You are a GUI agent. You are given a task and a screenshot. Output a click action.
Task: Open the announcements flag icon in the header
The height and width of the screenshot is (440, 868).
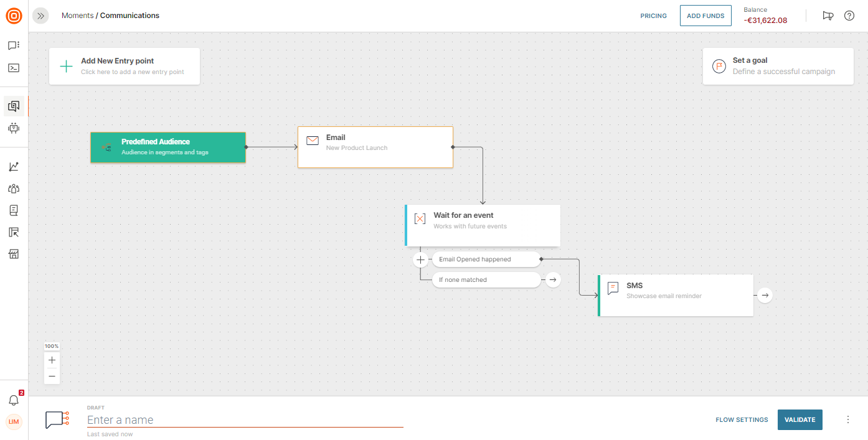(828, 16)
